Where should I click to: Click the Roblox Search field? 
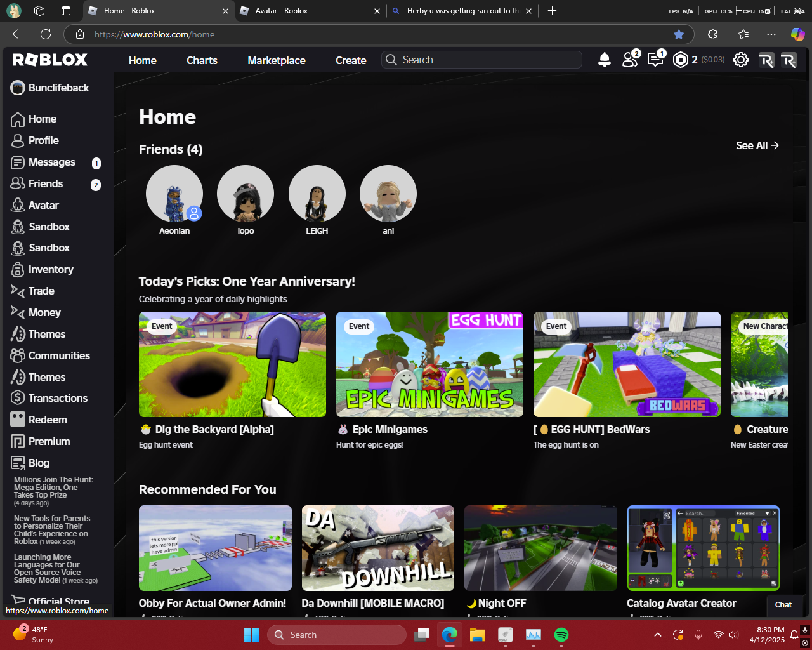[x=482, y=60]
